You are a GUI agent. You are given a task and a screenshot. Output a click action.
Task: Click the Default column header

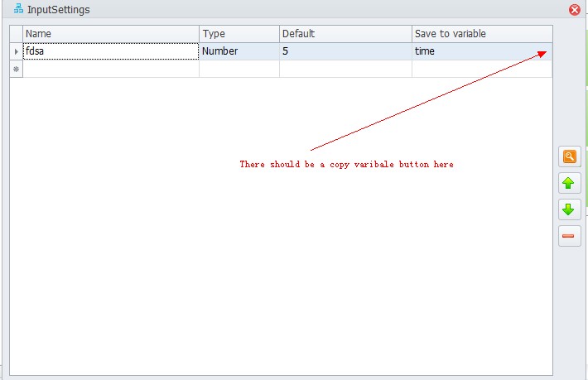(345, 34)
